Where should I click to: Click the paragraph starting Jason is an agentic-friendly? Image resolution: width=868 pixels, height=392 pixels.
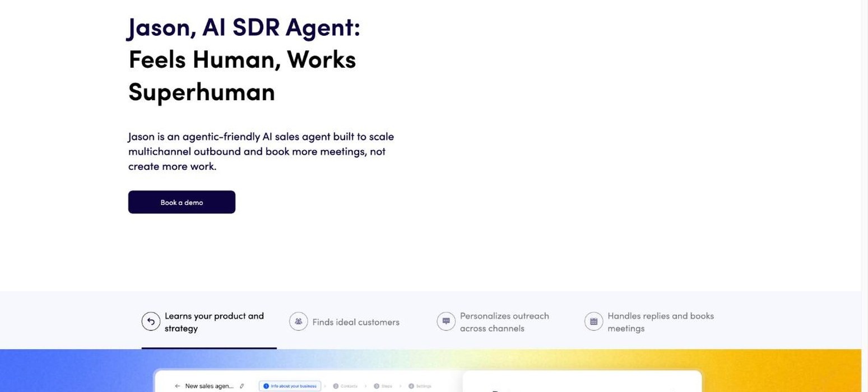tap(261, 151)
